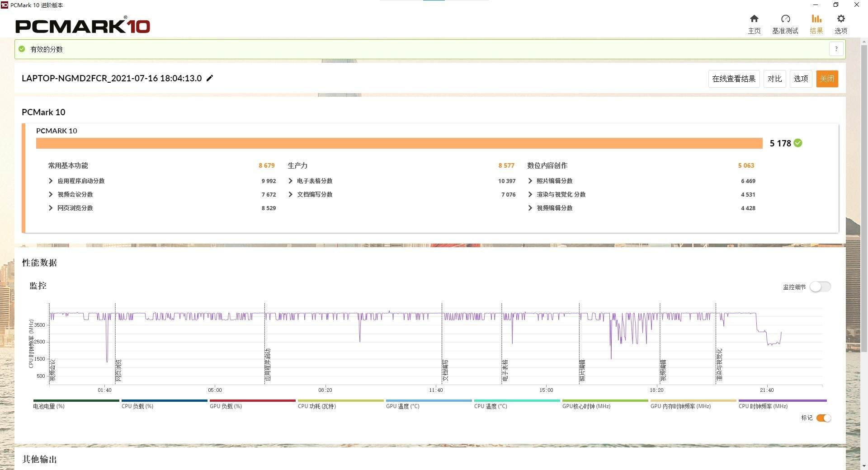This screenshot has height=470, width=868.
Task: Select the CPU 功耗 (瓦特) legend swatch
Action: click(340, 400)
